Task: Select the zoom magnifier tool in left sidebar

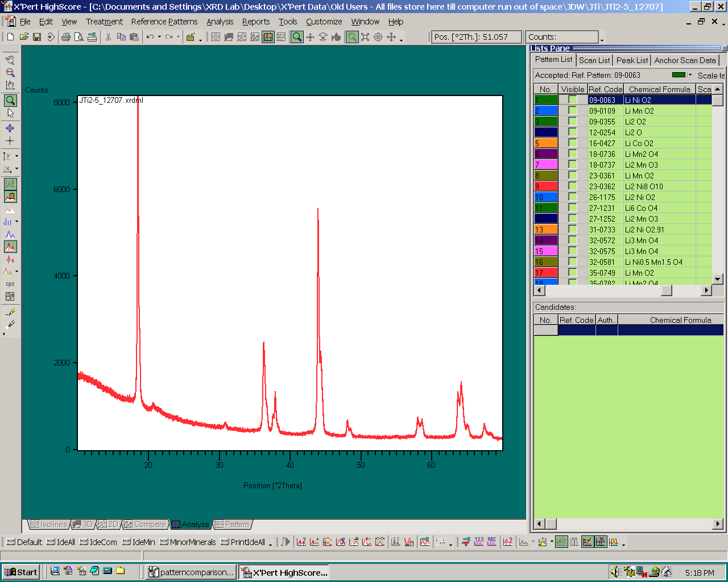Action: (x=10, y=101)
